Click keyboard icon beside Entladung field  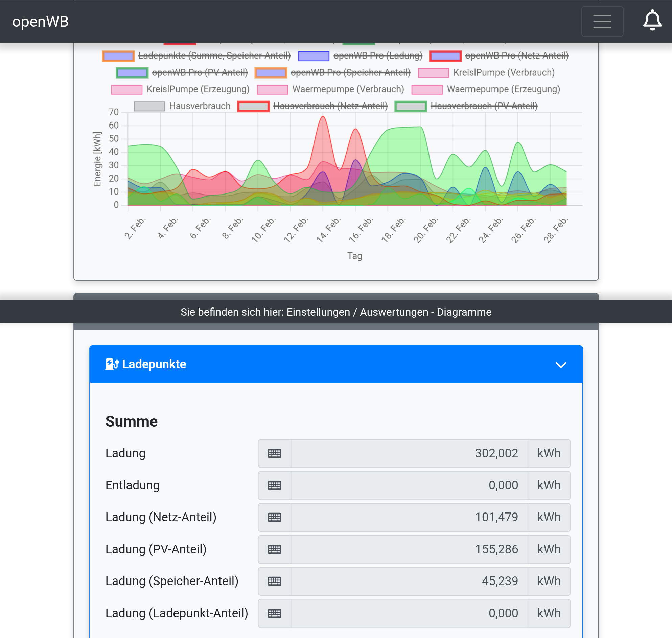coord(274,485)
